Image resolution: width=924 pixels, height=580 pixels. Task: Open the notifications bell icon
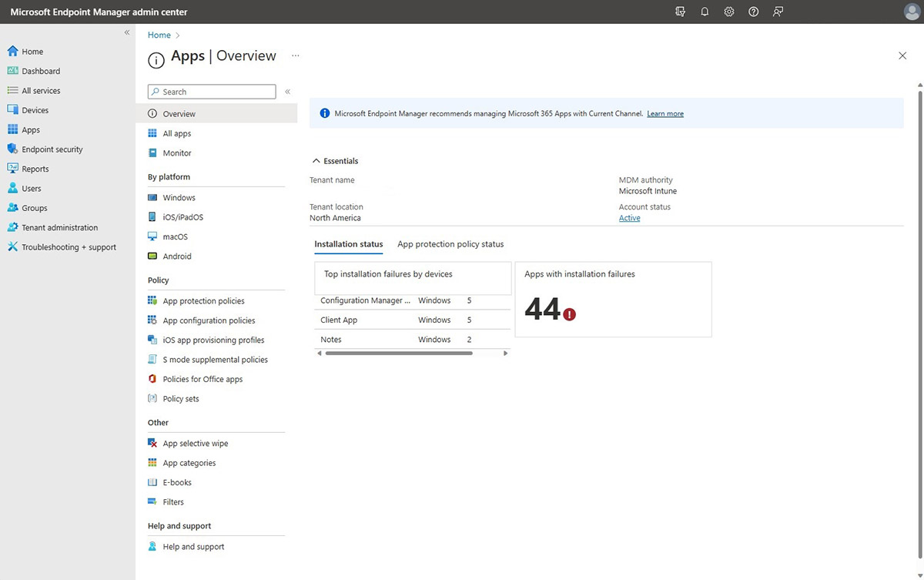pyautogui.click(x=705, y=12)
